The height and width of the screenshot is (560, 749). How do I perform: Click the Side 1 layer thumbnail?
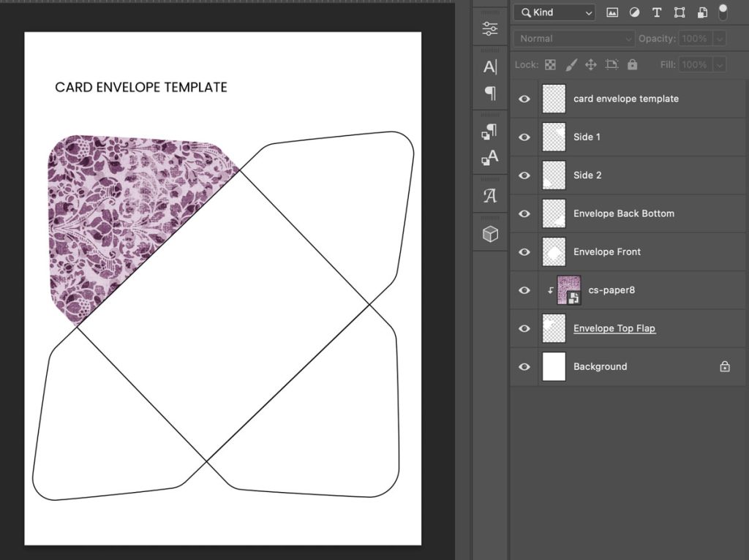[554, 137]
